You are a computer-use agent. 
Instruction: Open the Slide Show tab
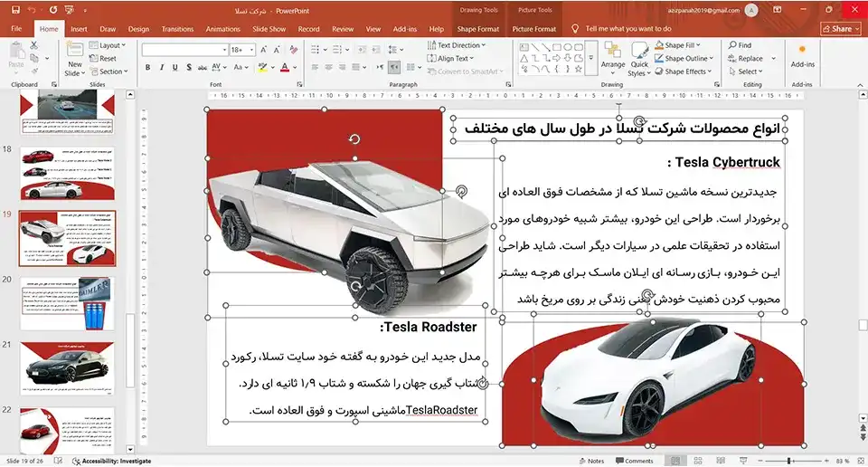click(269, 29)
